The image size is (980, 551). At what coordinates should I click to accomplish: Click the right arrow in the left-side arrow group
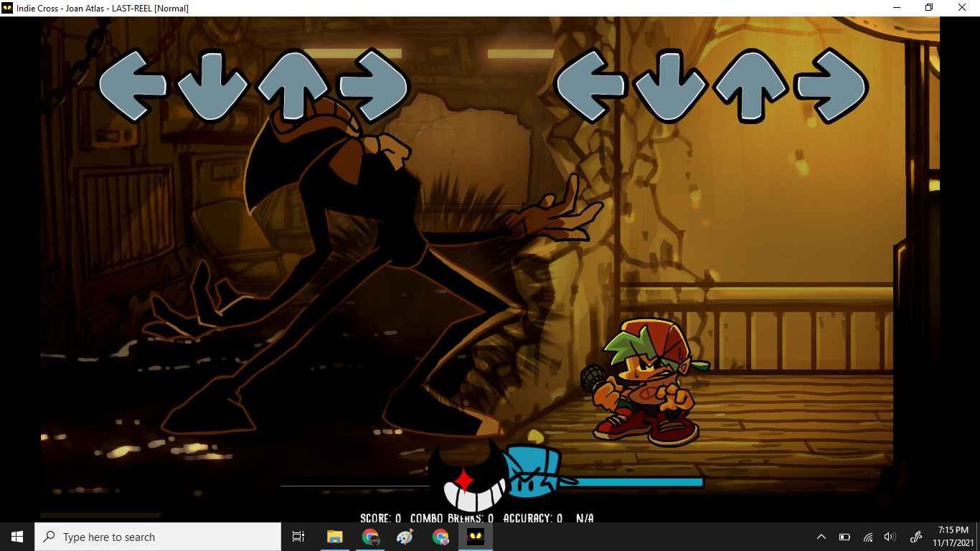[373, 86]
